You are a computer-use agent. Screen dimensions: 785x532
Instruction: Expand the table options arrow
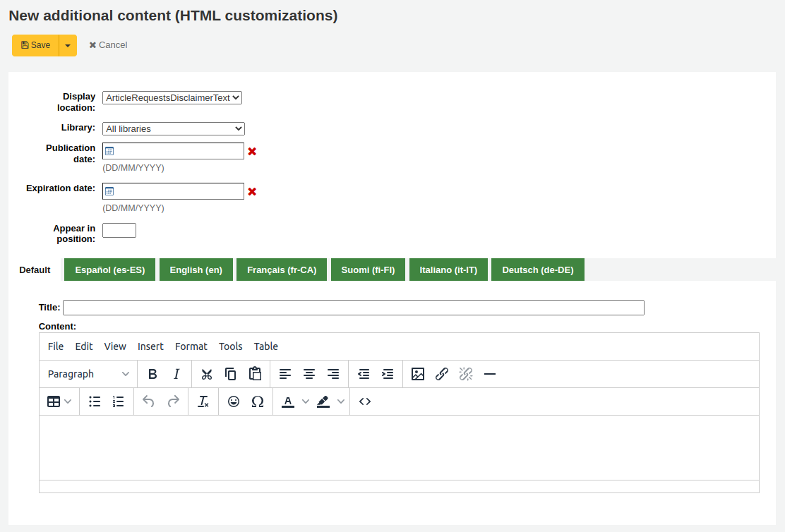[68, 401]
